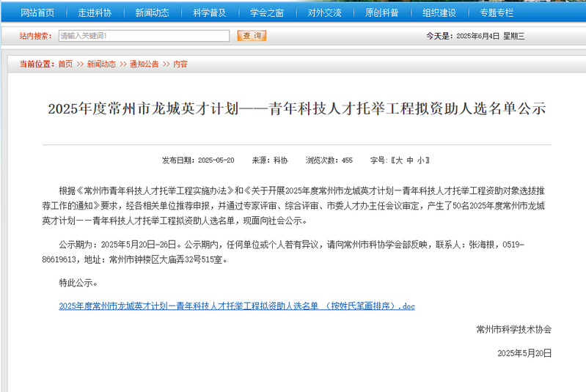586x392 pixels.
Task: Open the 原创科普 menu tab
Action: (381, 12)
